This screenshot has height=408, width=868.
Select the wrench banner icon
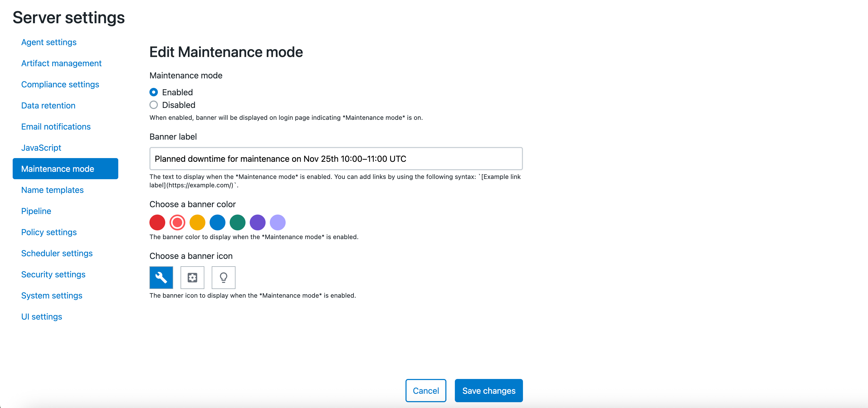pyautogui.click(x=161, y=277)
